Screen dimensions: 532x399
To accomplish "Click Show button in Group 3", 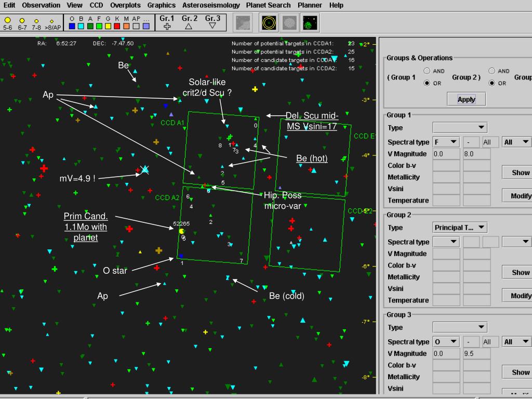I will (517, 372).
